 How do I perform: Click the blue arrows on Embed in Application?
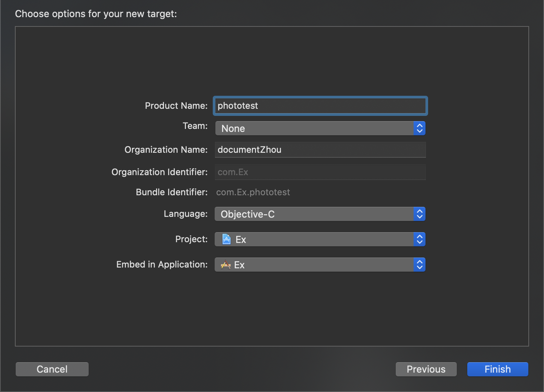[x=420, y=265]
